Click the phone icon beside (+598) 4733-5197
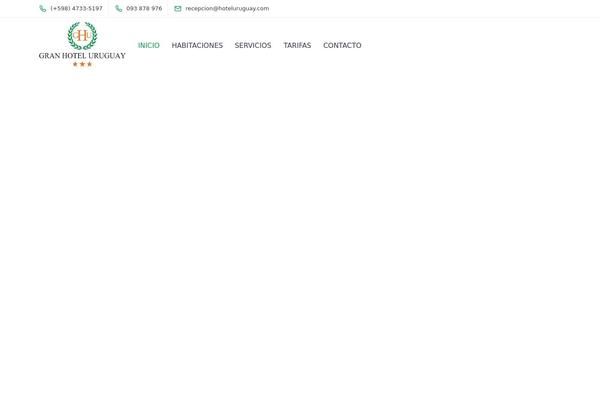The height and width of the screenshot is (400, 600). [43, 8]
